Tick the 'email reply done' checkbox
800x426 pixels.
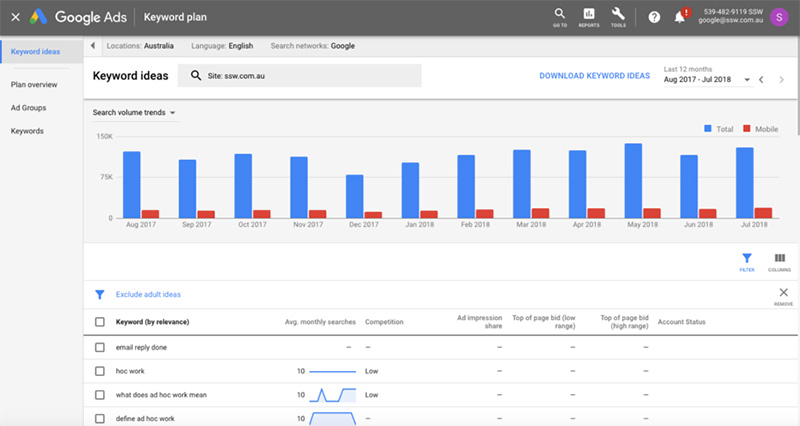(99, 347)
